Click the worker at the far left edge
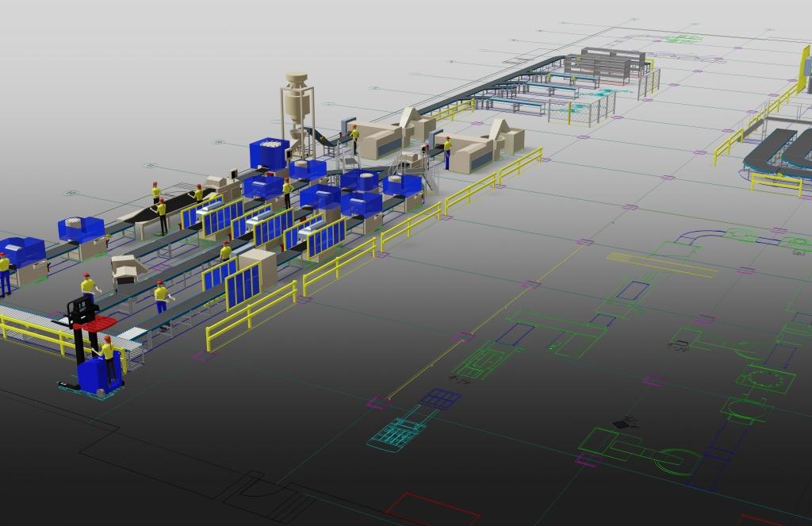Image resolution: width=812 pixels, height=526 pixels. [5, 272]
